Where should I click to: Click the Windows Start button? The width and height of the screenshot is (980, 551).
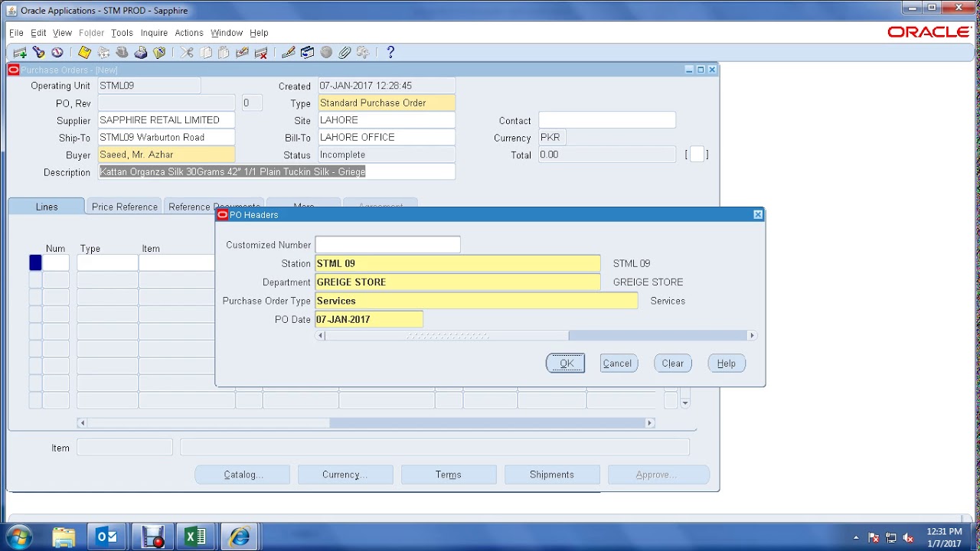[19, 536]
